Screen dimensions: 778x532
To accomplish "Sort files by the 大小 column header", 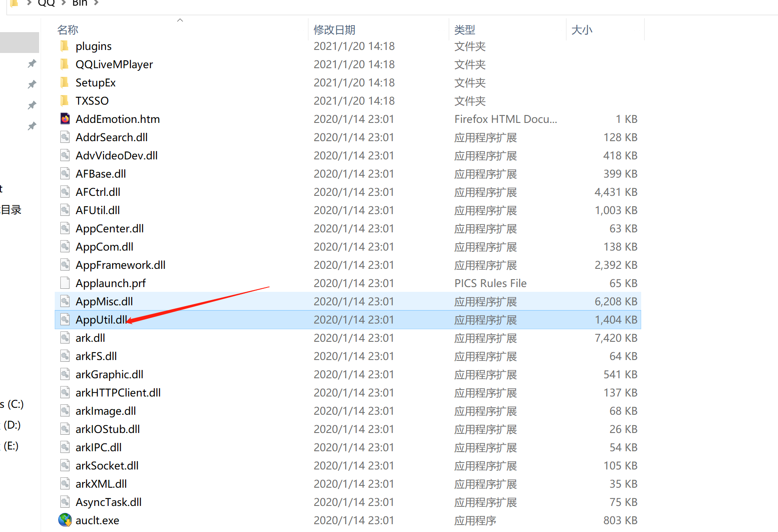I will [x=582, y=30].
